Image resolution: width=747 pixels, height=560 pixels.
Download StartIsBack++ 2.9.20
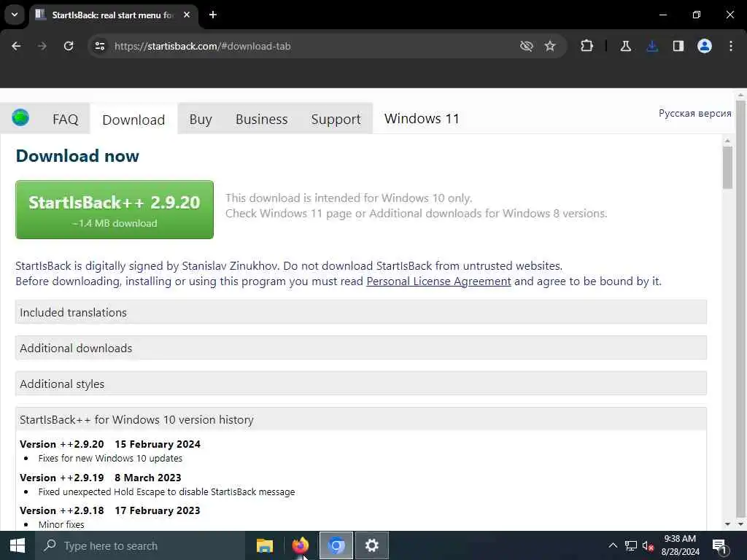point(115,209)
